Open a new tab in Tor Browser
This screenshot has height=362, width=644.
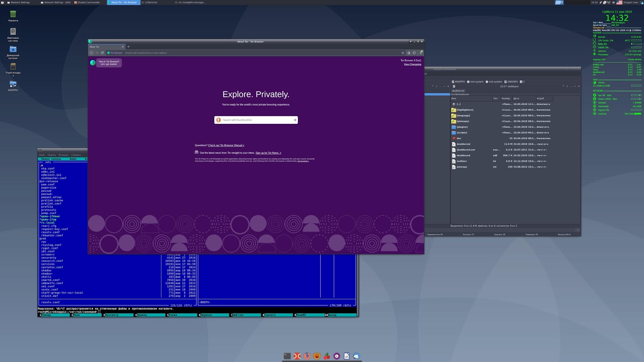click(x=128, y=47)
